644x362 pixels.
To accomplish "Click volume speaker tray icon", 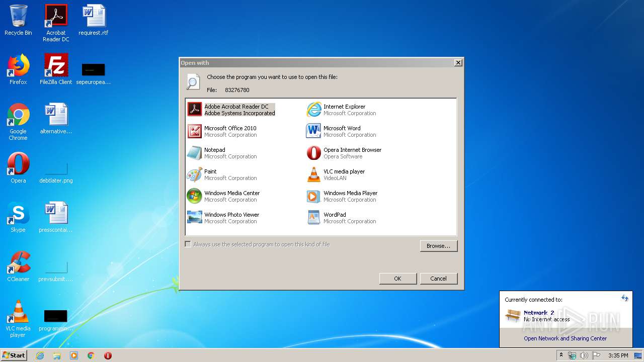I will (584, 355).
